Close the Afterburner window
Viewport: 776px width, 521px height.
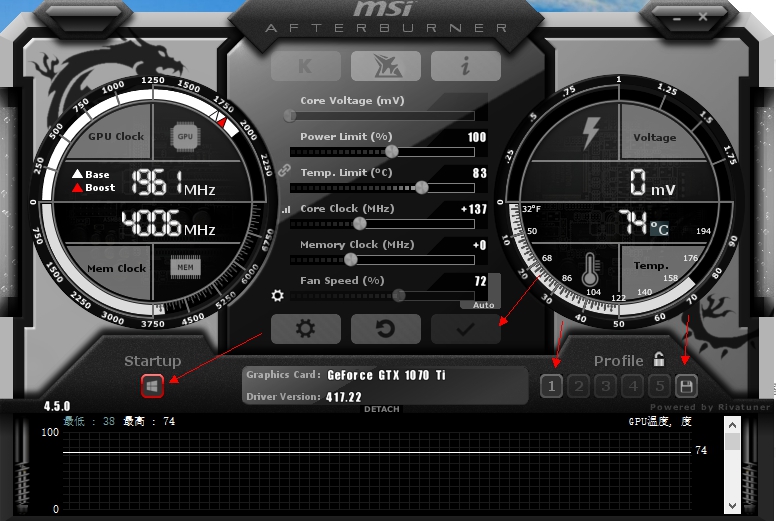(x=703, y=17)
